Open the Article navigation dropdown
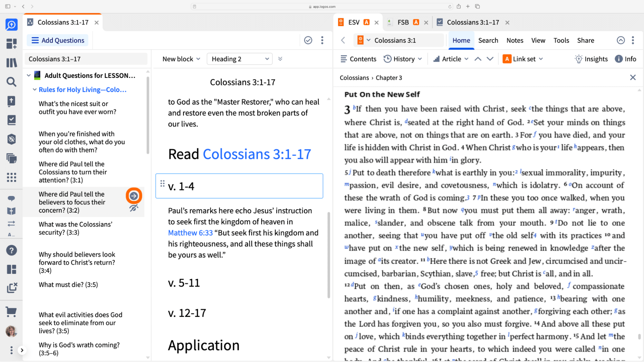The image size is (644, 362). pos(450,59)
